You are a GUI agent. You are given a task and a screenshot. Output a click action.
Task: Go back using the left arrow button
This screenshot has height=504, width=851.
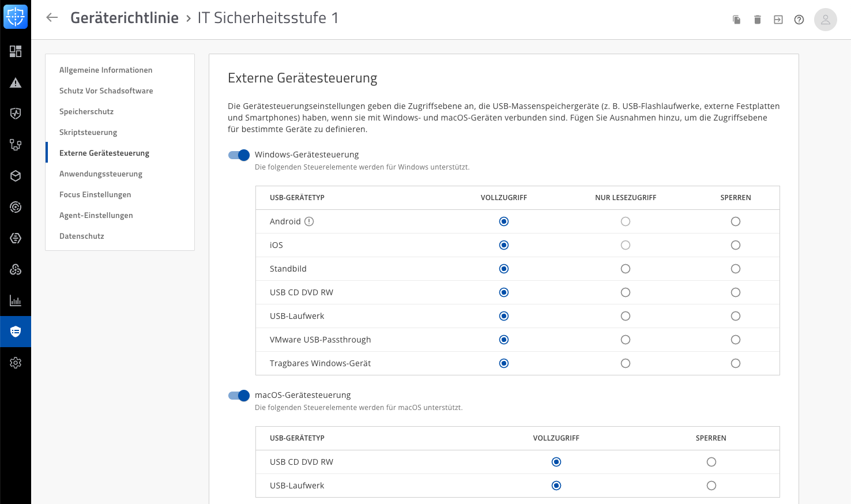pos(52,17)
